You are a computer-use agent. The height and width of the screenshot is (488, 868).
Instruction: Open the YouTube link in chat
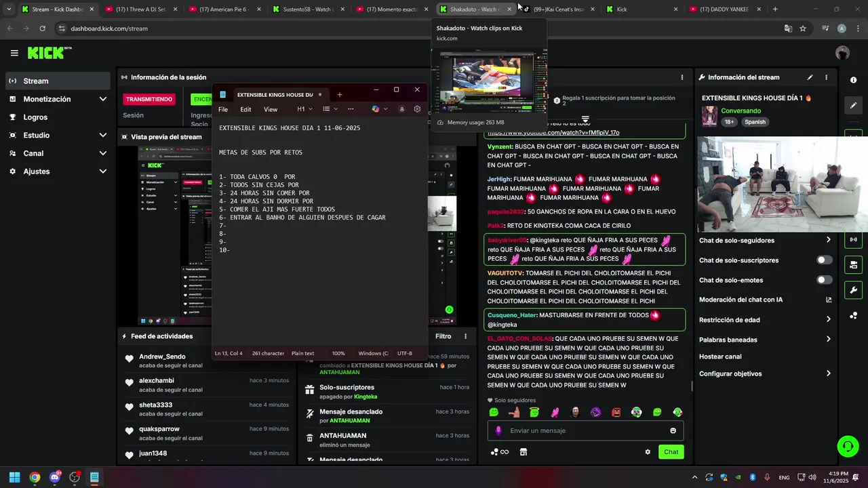(x=553, y=133)
